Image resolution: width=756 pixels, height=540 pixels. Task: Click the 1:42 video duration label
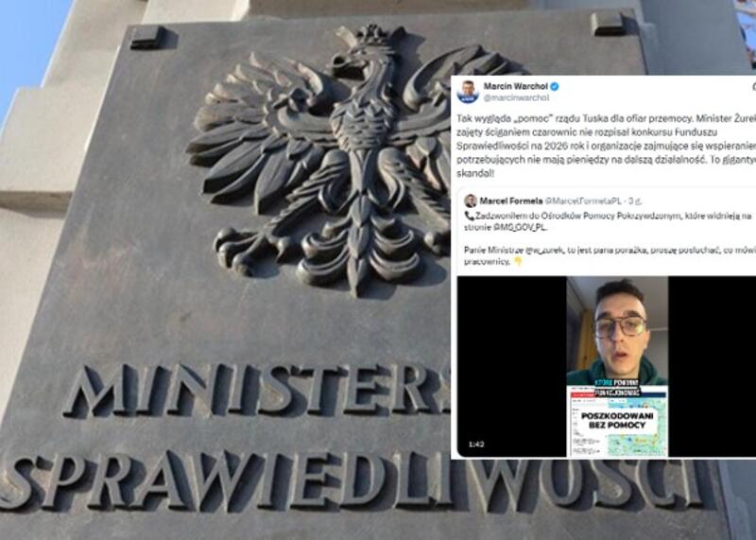pos(476,444)
